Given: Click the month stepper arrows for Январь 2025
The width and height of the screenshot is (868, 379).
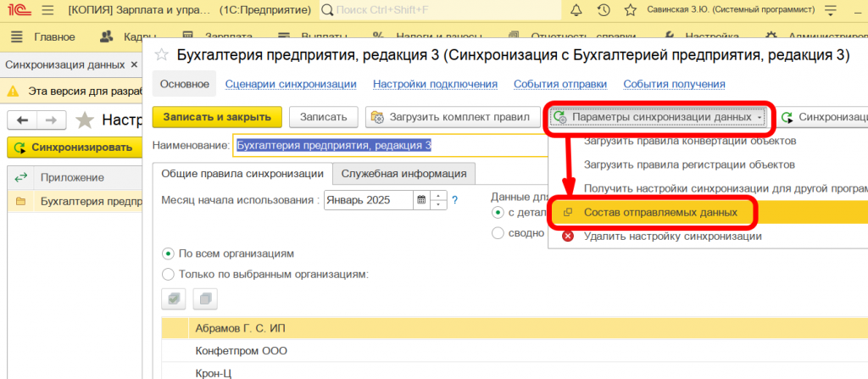Looking at the screenshot, I should pyautogui.click(x=438, y=200).
